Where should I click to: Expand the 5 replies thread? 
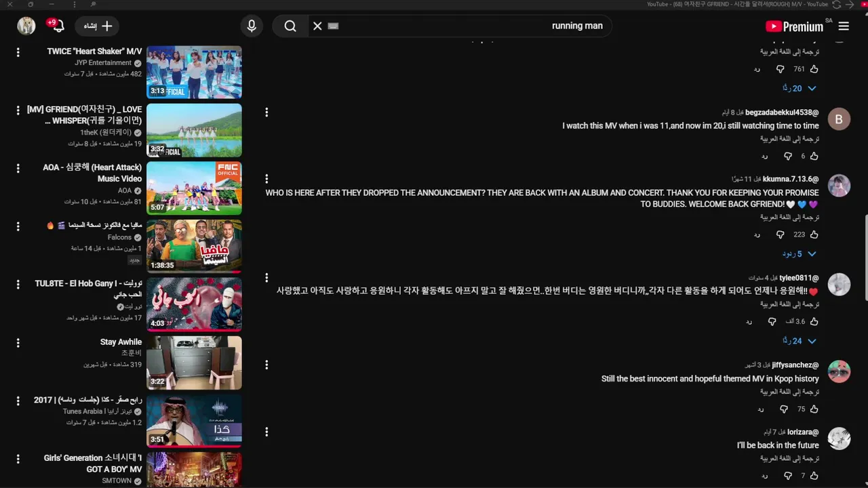[800, 254]
